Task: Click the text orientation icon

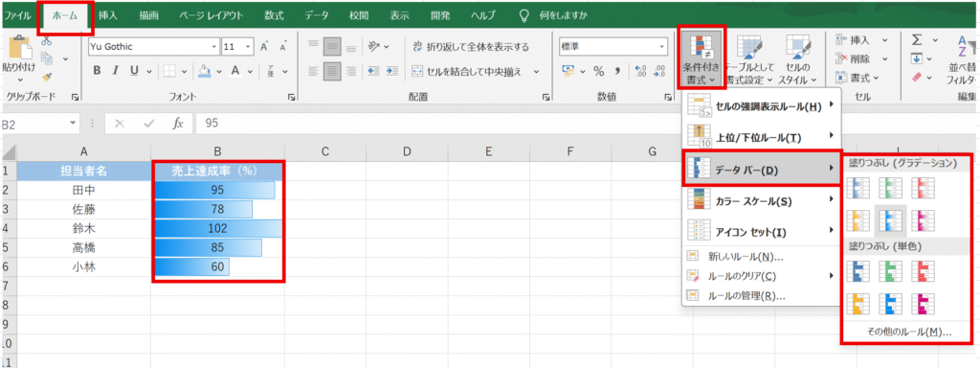Action: pos(375,46)
